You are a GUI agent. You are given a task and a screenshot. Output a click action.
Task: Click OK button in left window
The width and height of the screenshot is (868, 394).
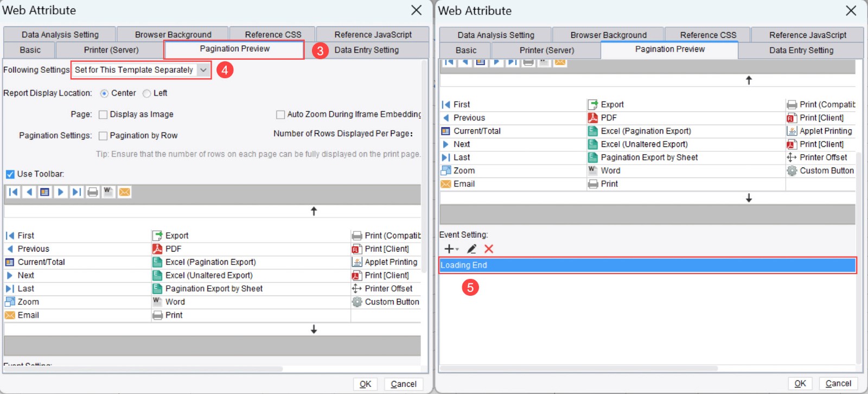click(x=366, y=384)
